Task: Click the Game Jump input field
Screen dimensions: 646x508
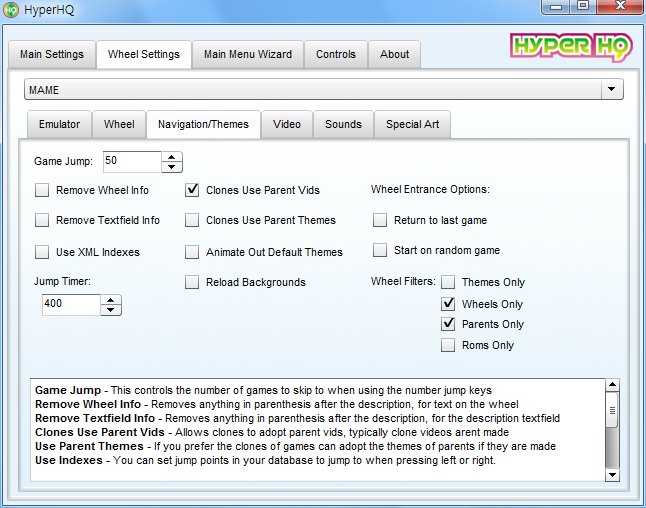Action: 130,162
